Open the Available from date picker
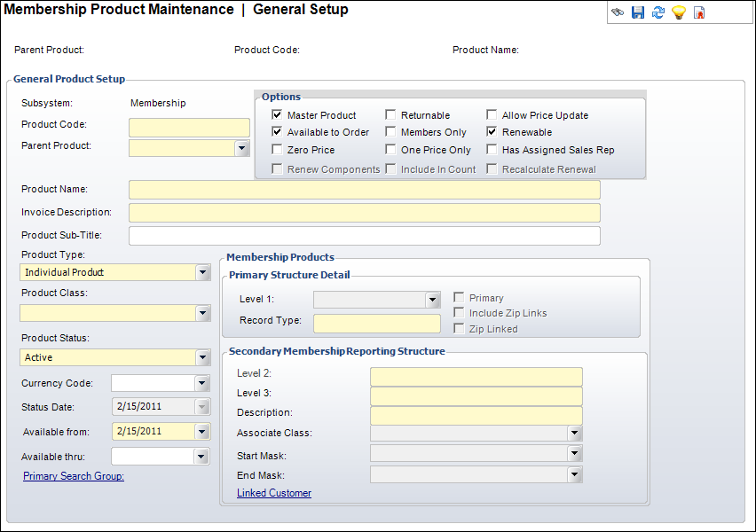This screenshot has height=532, width=756. point(202,432)
